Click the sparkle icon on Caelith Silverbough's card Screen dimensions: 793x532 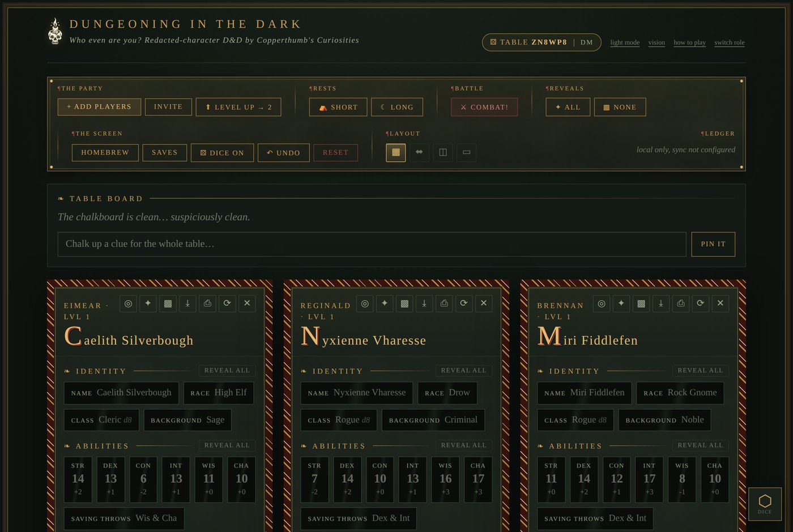coord(148,303)
